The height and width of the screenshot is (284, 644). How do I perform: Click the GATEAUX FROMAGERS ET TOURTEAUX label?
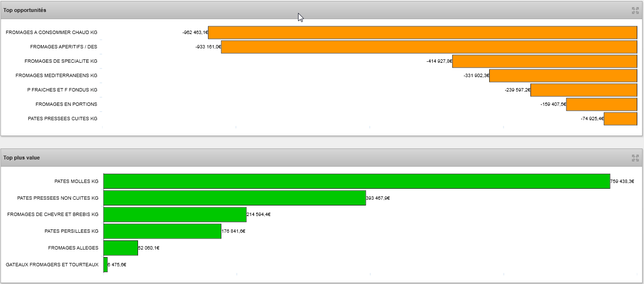pos(52,264)
